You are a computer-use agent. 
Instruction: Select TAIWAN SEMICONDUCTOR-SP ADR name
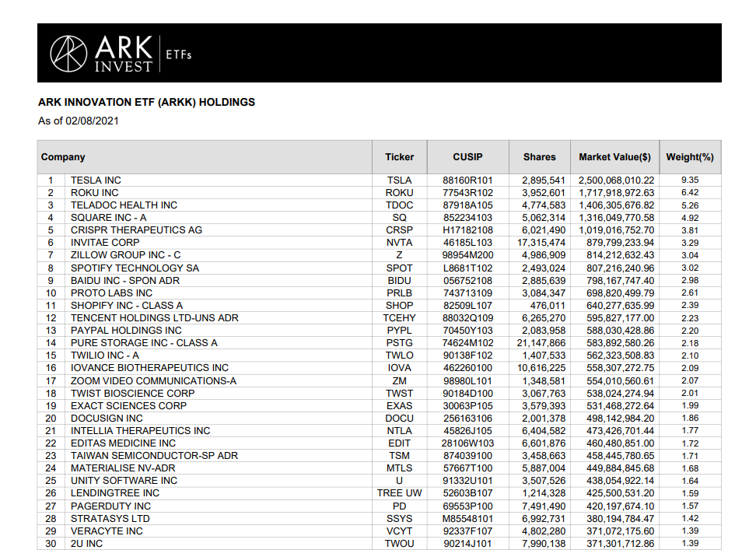pyautogui.click(x=154, y=456)
